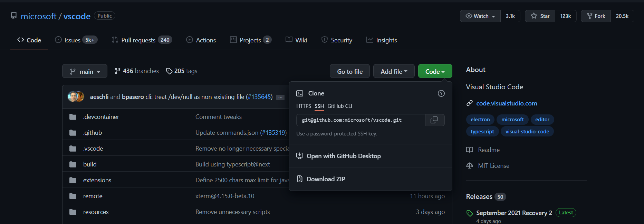644x224 pixels.
Task: Select the HTTPS clone option
Action: 304,106
